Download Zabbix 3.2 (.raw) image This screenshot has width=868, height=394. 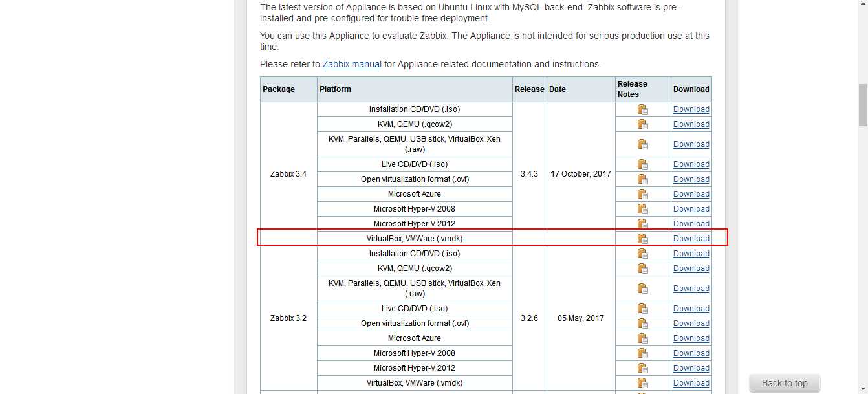[691, 289]
